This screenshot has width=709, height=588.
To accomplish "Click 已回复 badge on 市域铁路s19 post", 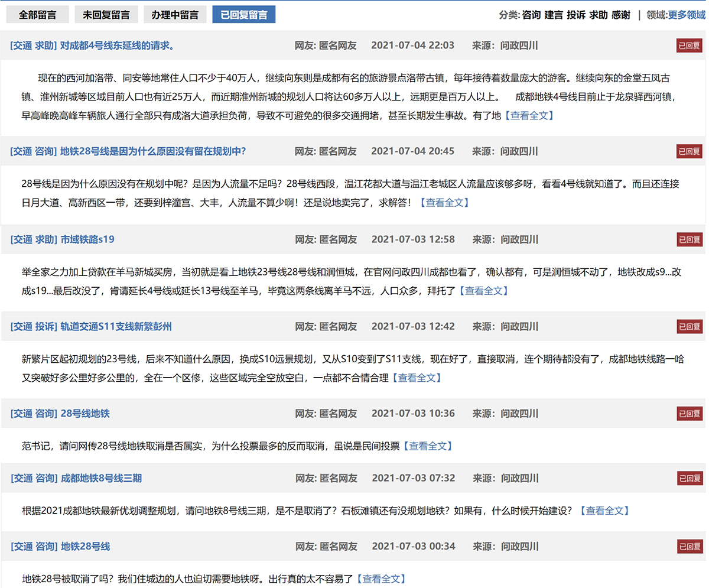I will pos(690,239).
